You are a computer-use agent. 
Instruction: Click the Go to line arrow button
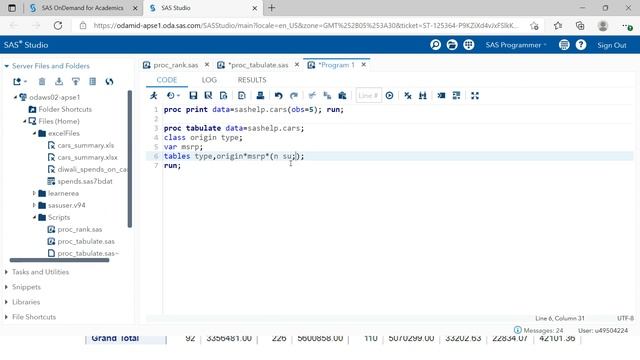[389, 96]
